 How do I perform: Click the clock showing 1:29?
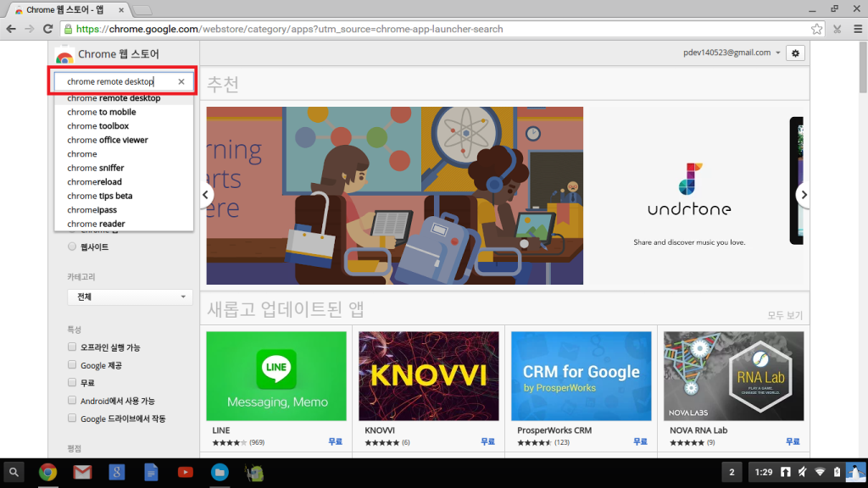click(764, 472)
